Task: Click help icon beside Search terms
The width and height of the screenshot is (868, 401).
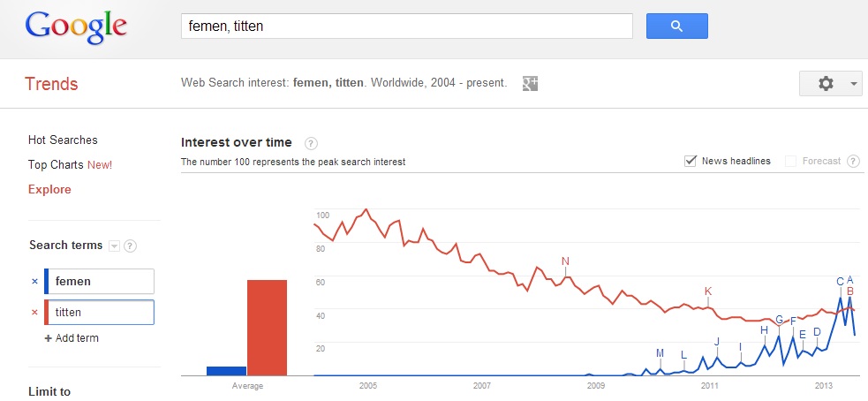Action: [130, 246]
